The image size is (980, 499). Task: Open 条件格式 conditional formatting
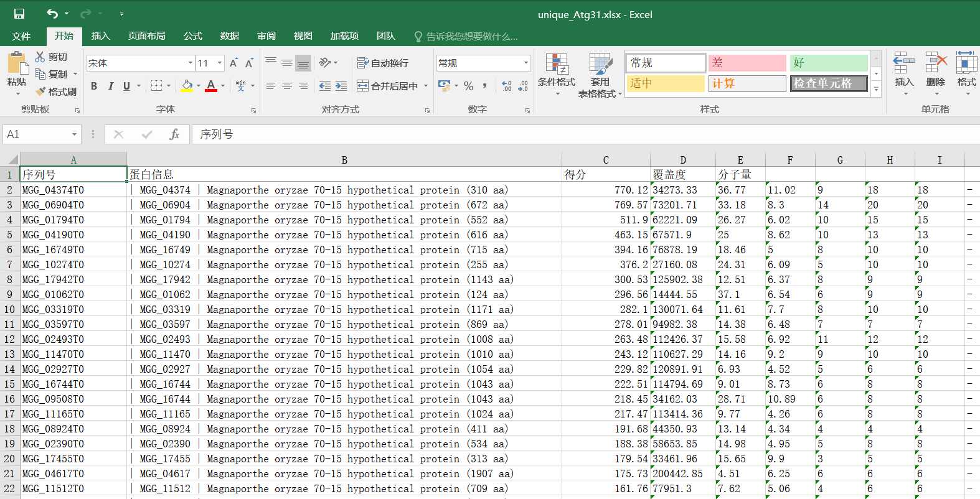557,75
